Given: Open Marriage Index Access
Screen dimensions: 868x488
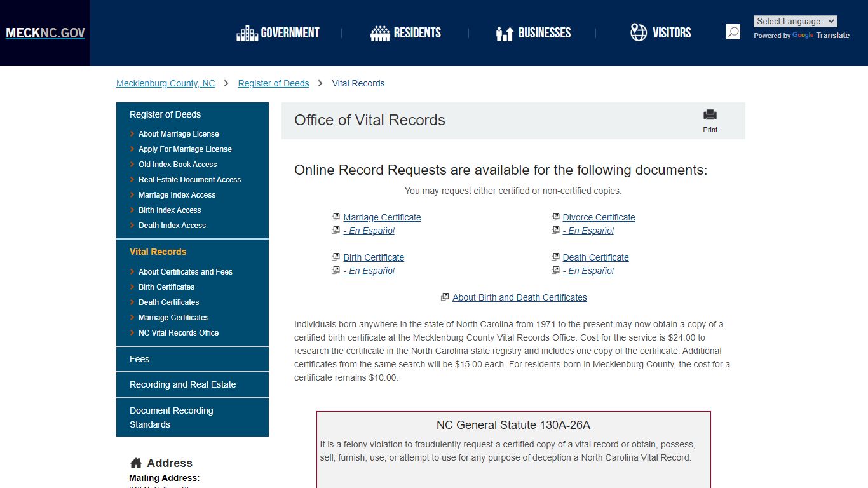Looking at the screenshot, I should [x=177, y=195].
